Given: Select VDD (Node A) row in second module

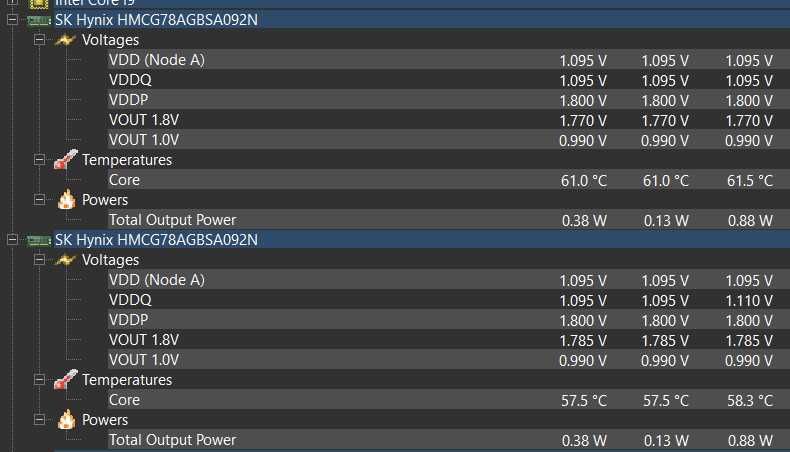Looking at the screenshot, I should 448,280.
